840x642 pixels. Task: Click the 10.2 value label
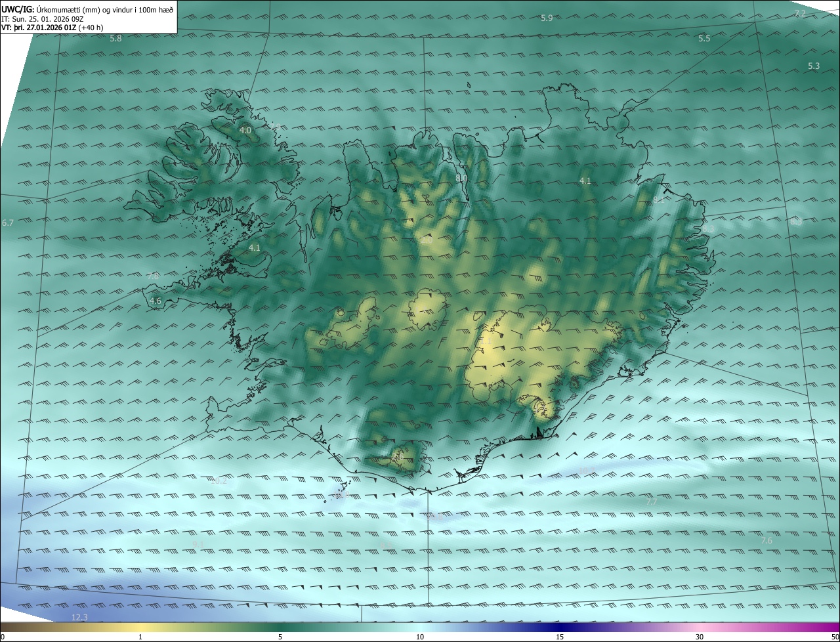(219, 481)
